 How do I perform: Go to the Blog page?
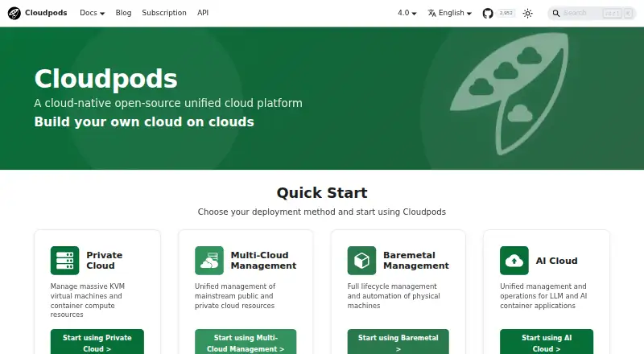coord(123,13)
